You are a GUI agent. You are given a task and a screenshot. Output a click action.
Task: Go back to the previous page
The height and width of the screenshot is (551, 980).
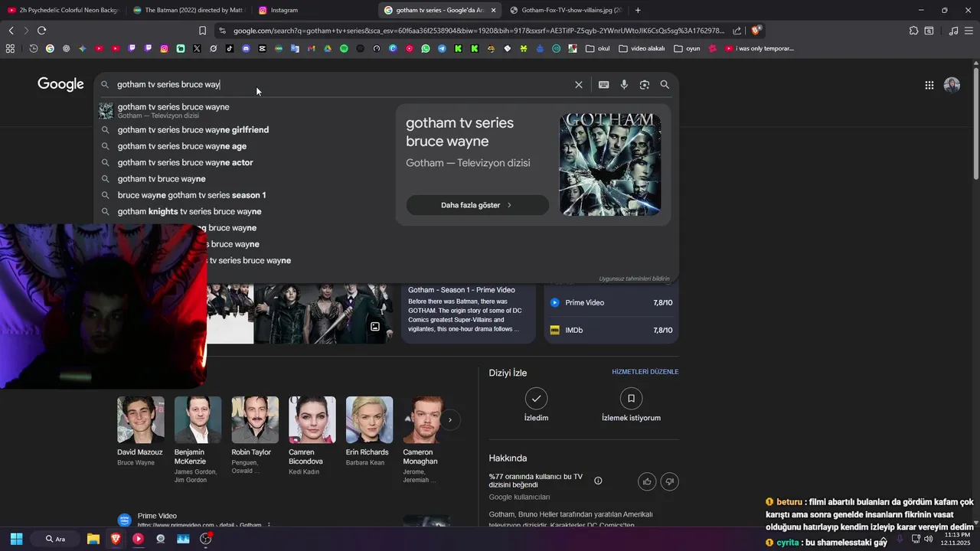point(11,31)
